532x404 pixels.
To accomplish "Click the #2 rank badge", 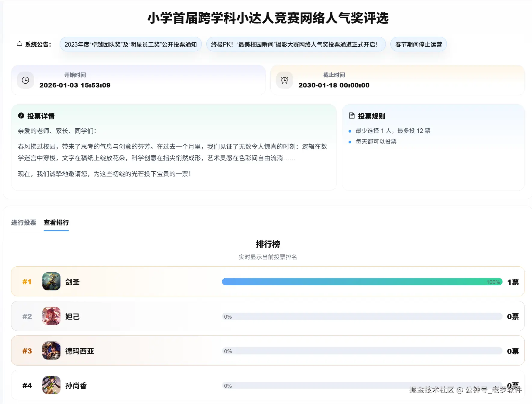I will [x=27, y=317].
